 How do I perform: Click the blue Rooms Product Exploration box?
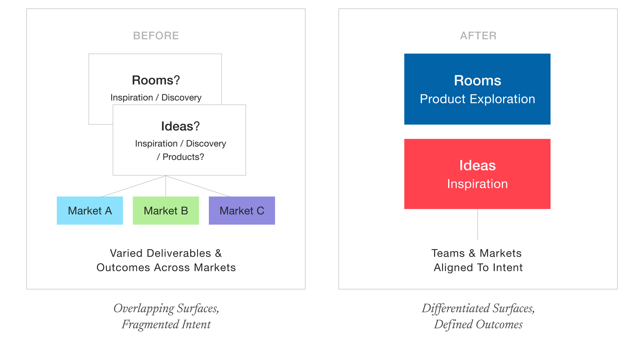click(x=477, y=89)
